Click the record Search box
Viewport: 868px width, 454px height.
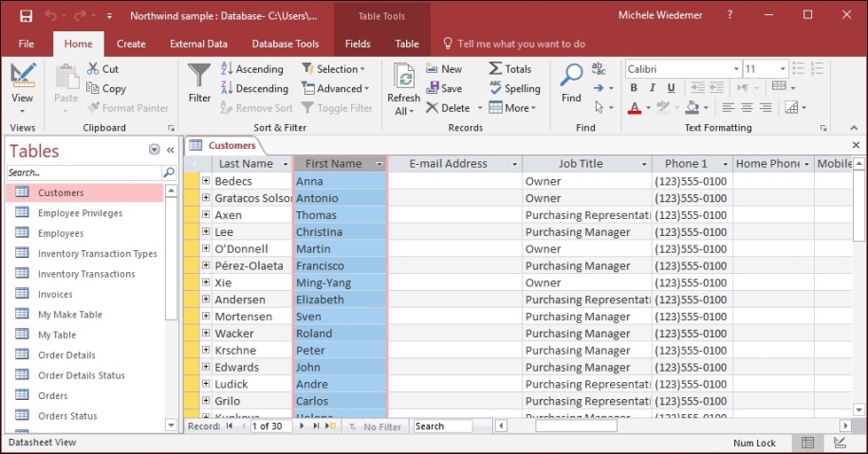pyautogui.click(x=443, y=427)
